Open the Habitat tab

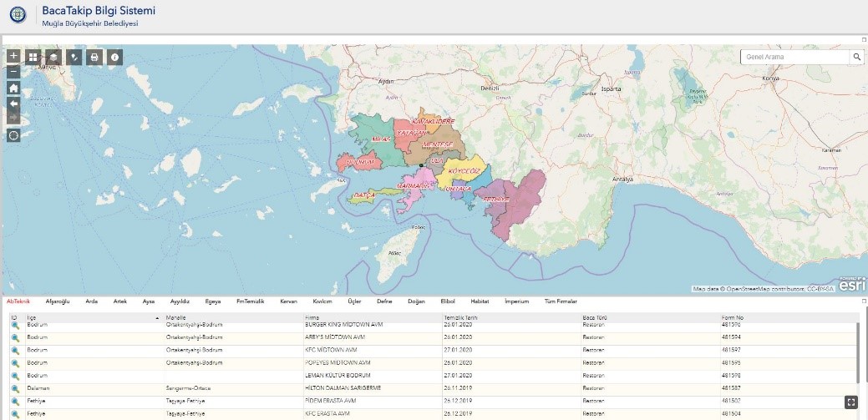(x=480, y=301)
